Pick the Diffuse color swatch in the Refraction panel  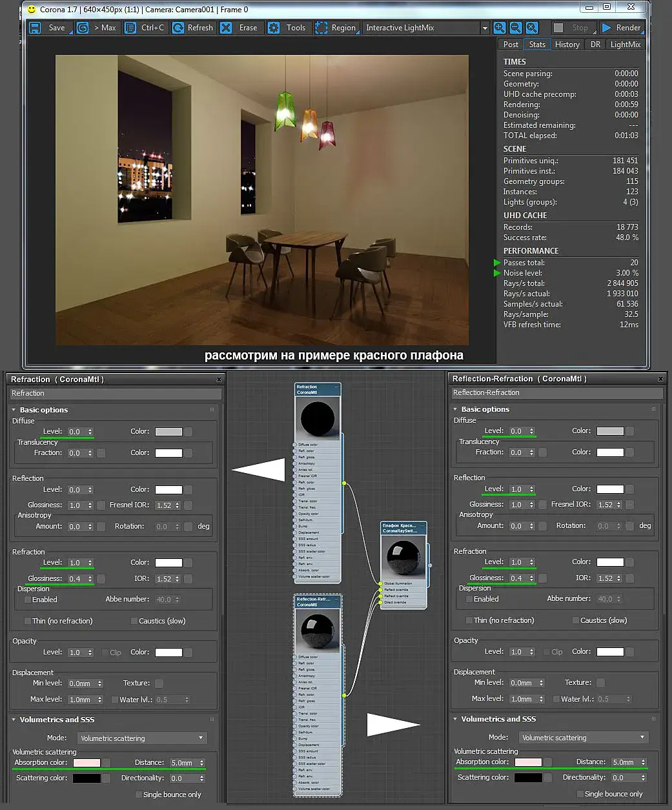click(168, 432)
